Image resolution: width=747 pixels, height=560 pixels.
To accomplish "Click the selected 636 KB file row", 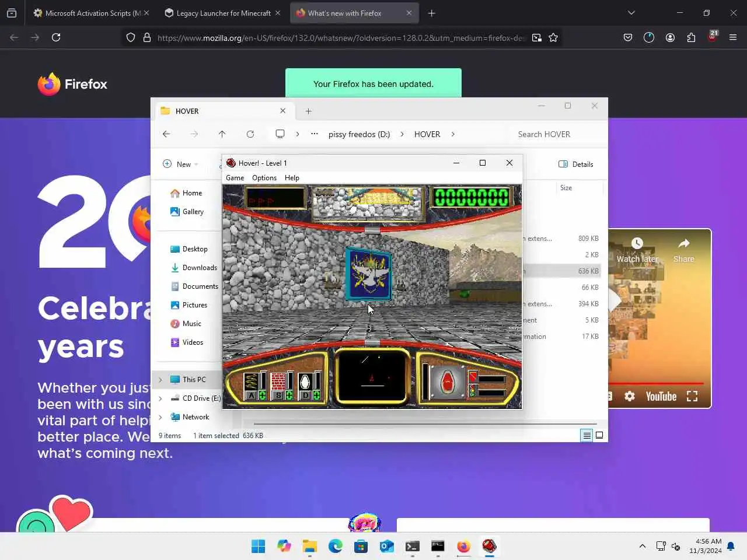I will [563, 271].
